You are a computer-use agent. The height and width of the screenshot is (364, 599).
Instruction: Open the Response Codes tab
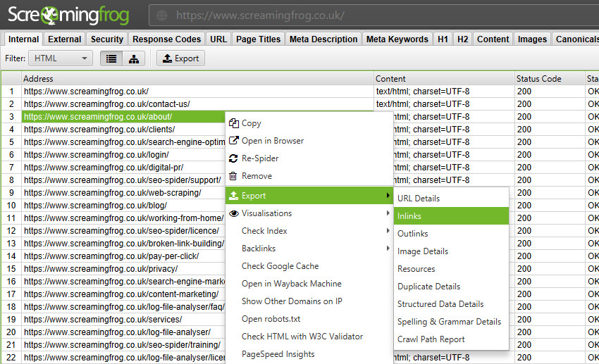pyautogui.click(x=167, y=39)
